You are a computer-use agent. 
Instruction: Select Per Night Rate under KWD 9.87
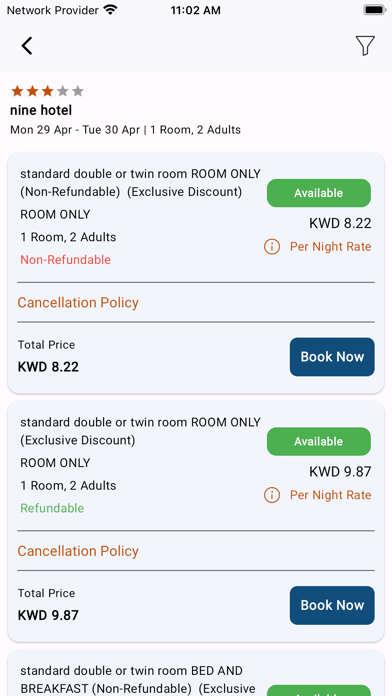pyautogui.click(x=331, y=495)
